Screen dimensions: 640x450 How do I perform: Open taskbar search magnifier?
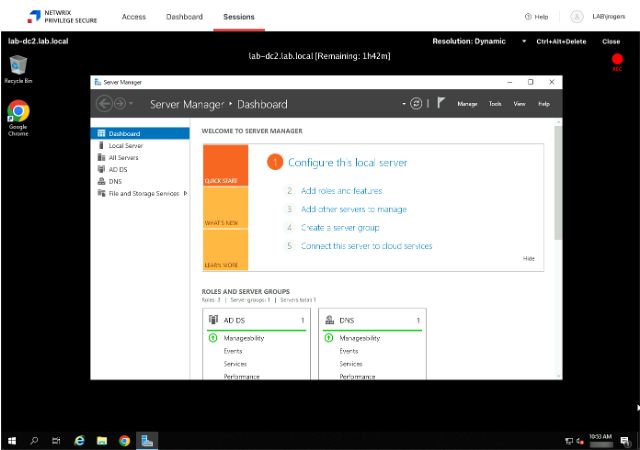pos(34,441)
